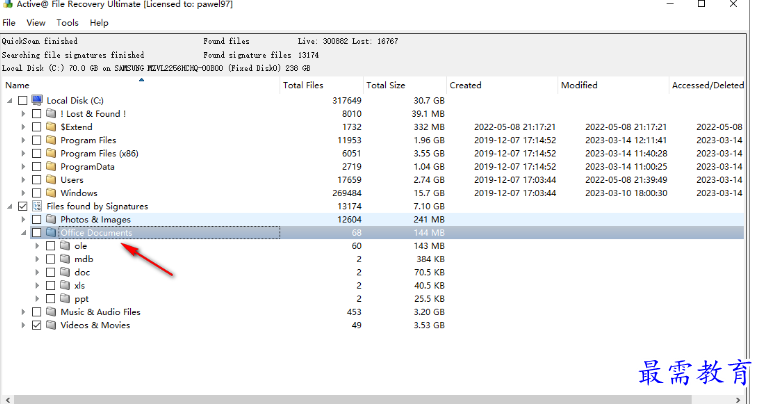Collapse the Local Disk (C:) tree node
This screenshot has height=404, width=760.
(x=10, y=100)
